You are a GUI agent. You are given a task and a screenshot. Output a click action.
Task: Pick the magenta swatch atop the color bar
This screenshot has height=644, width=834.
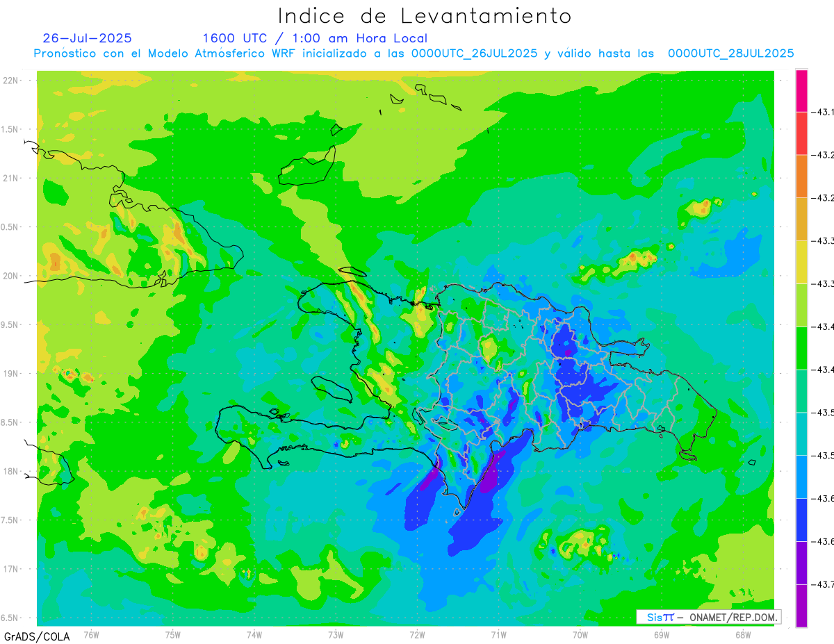[801, 90]
